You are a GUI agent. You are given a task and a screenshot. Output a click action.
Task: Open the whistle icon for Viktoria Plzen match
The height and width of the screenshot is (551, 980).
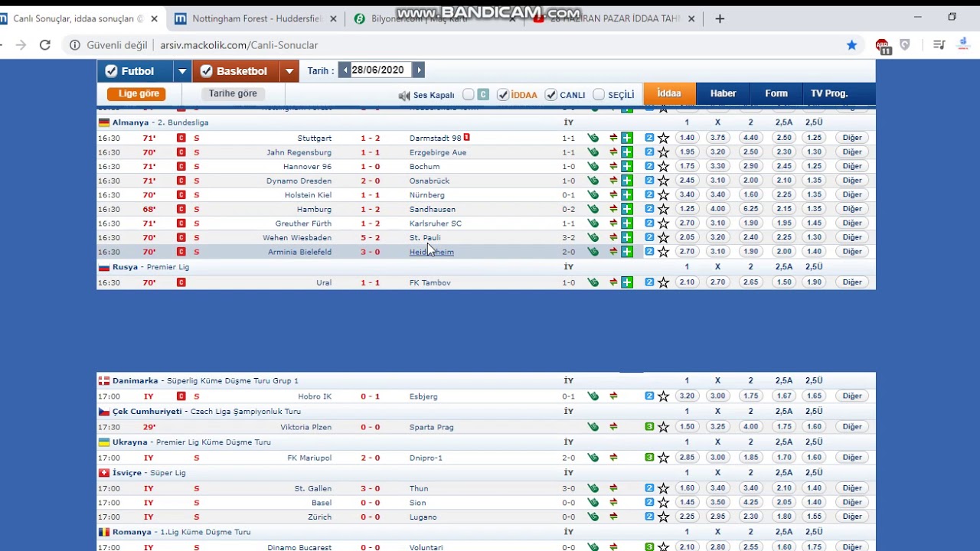coord(593,427)
